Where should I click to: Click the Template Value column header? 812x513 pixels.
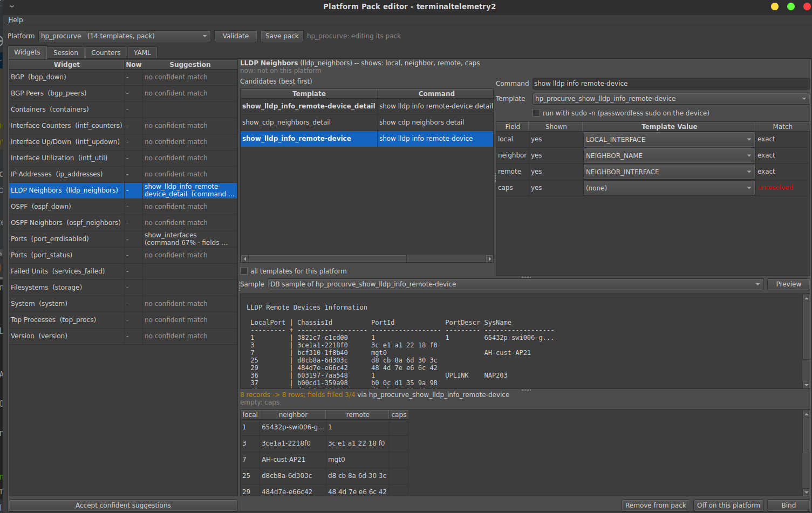pyautogui.click(x=669, y=127)
